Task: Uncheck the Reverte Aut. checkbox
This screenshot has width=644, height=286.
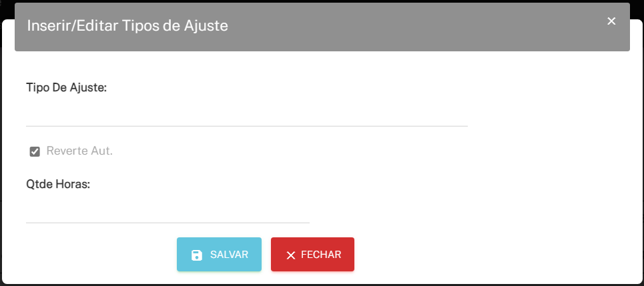Action: pyautogui.click(x=35, y=152)
